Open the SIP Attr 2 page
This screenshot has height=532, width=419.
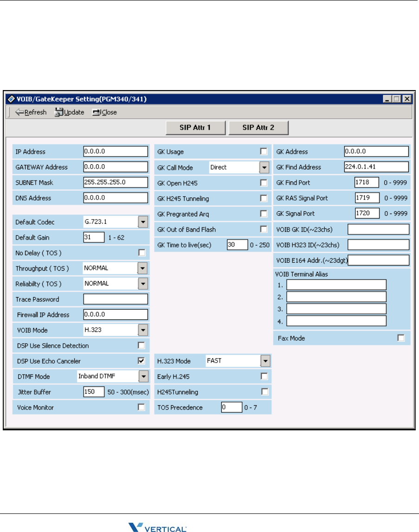click(258, 128)
